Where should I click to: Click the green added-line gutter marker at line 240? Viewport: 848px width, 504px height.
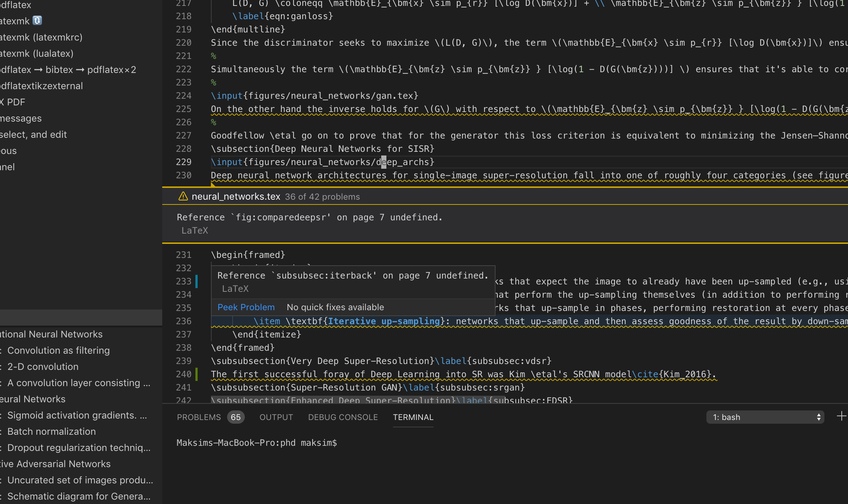(197, 374)
